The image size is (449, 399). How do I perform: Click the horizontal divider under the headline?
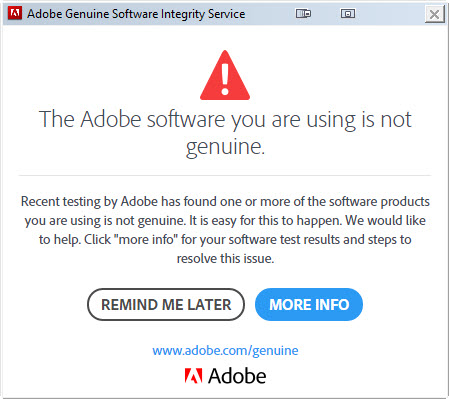tap(225, 175)
